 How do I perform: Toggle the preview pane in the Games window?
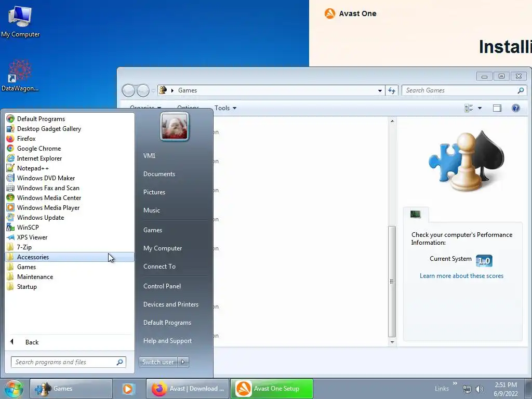pos(497,108)
